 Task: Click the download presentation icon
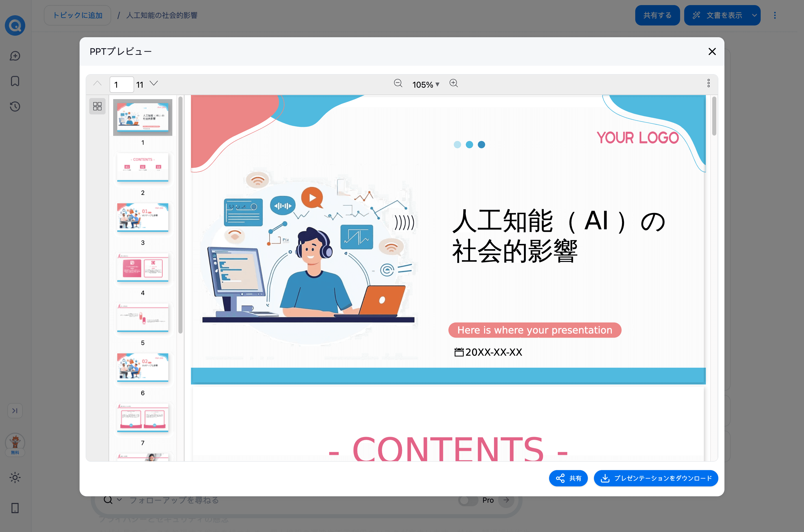pos(606,477)
